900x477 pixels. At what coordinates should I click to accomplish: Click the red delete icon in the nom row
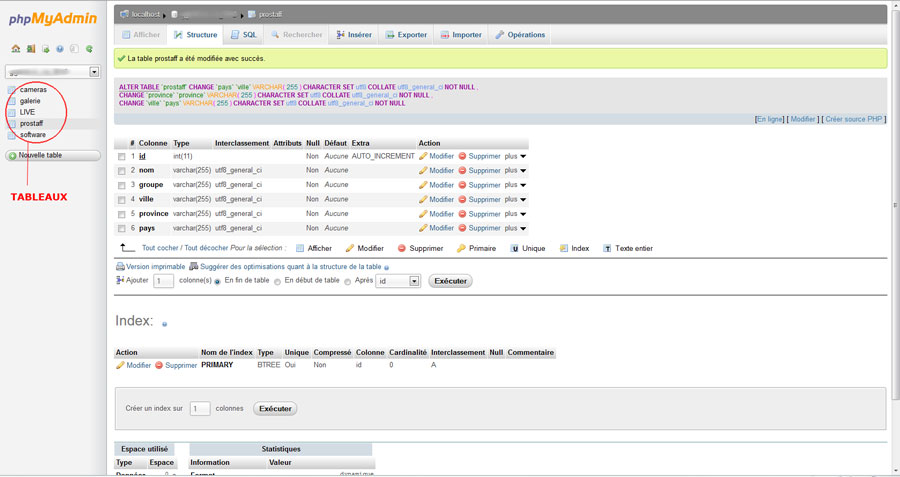(462, 170)
